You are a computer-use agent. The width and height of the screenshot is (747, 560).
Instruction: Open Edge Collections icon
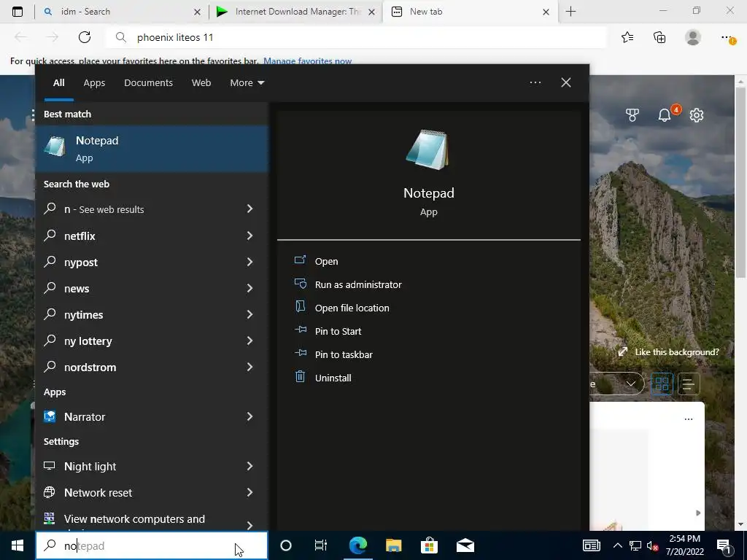[x=659, y=37]
